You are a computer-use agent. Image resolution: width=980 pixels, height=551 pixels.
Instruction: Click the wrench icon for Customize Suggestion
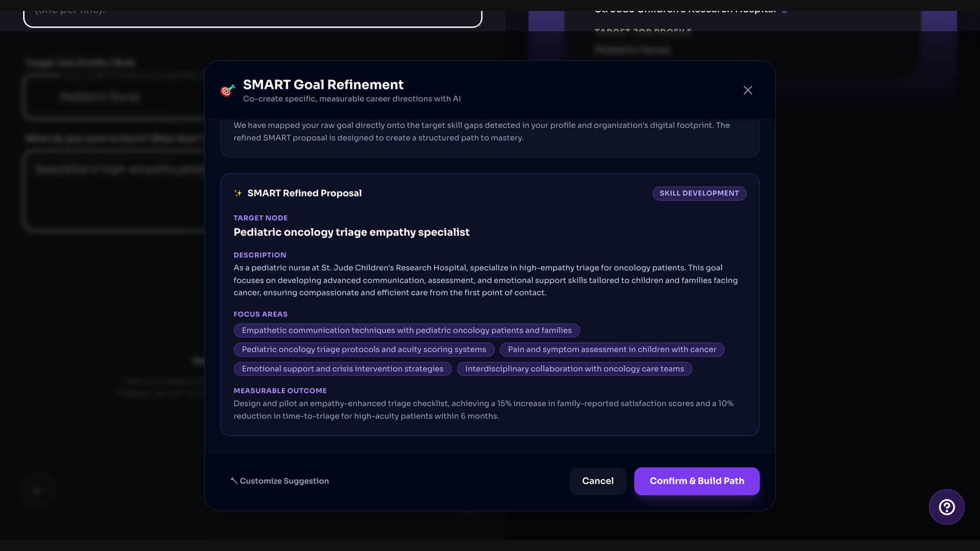point(234,481)
